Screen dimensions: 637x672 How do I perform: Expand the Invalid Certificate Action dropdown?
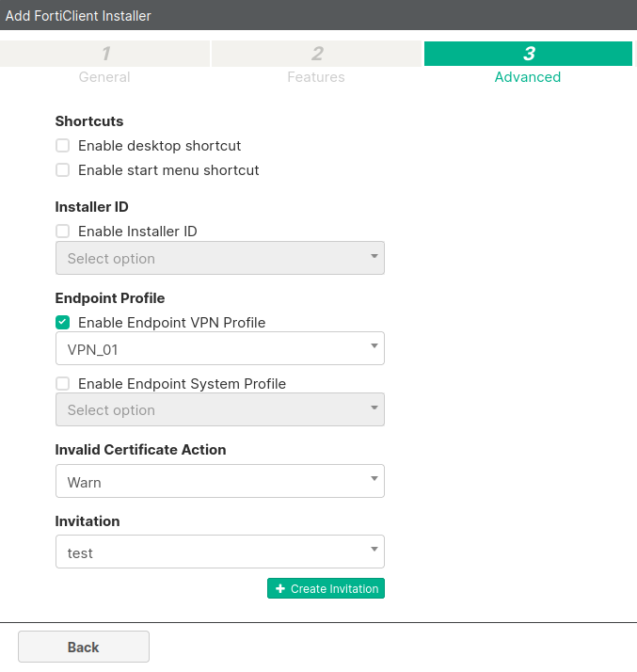coord(219,482)
